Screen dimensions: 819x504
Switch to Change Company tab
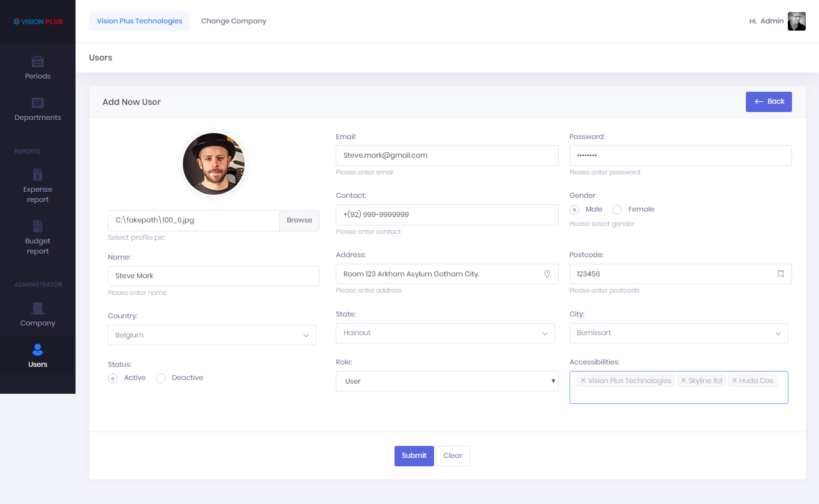[233, 21]
